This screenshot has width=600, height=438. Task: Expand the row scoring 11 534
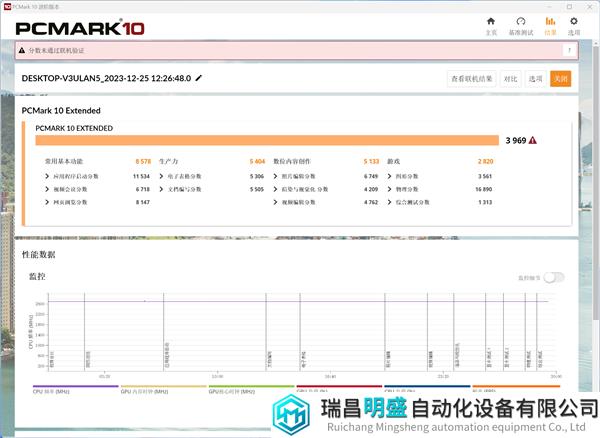point(47,176)
